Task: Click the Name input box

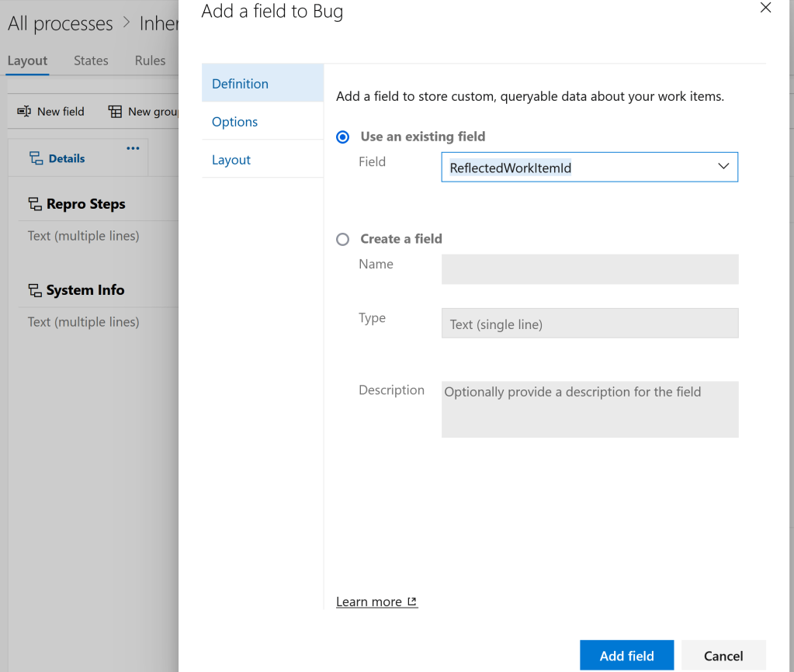Action: click(x=590, y=269)
